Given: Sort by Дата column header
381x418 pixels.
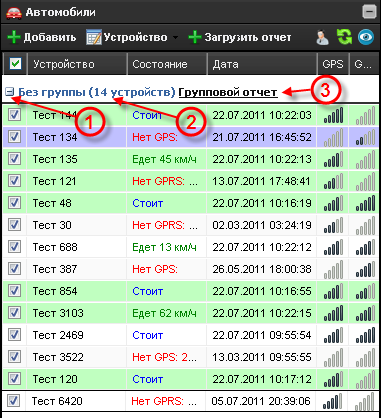Looking at the screenshot, I should [x=262, y=64].
